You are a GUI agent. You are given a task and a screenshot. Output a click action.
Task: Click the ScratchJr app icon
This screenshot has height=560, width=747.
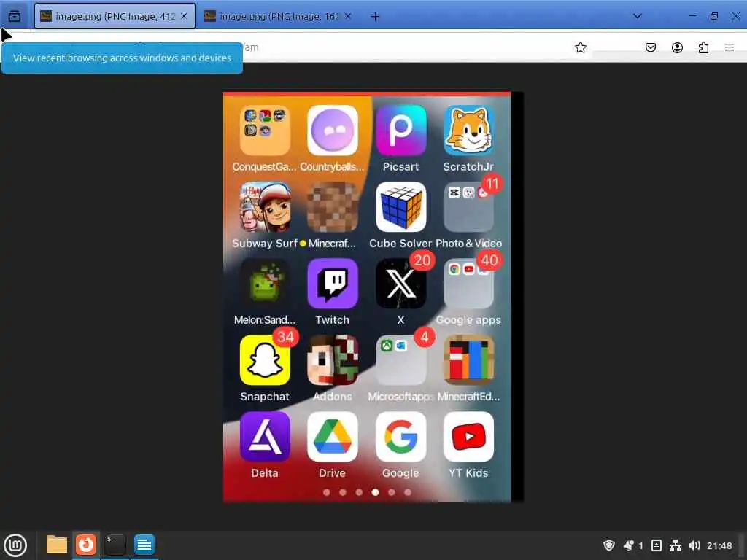[x=468, y=131]
